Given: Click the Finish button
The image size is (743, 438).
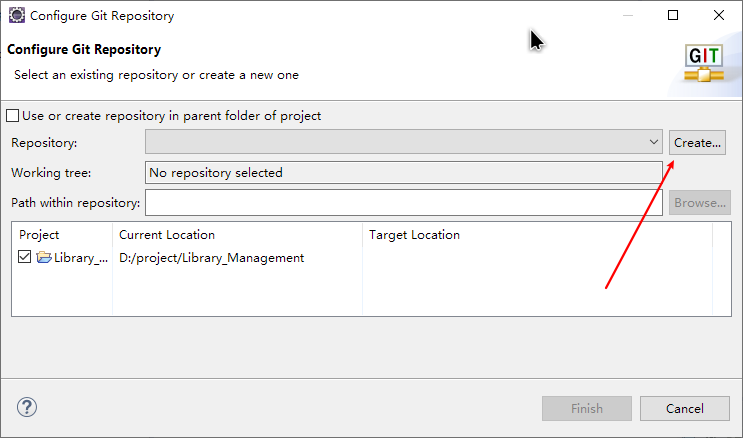Looking at the screenshot, I should click(x=587, y=409).
